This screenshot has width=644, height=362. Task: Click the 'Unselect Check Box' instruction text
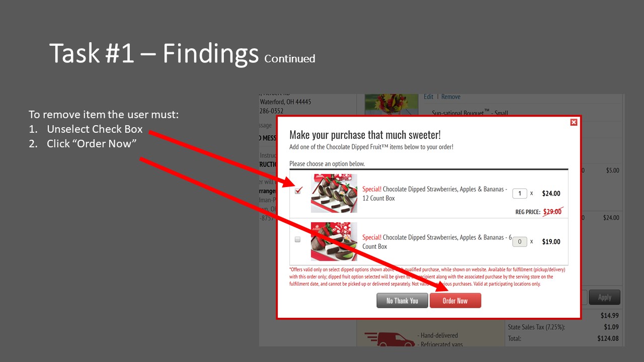(95, 129)
